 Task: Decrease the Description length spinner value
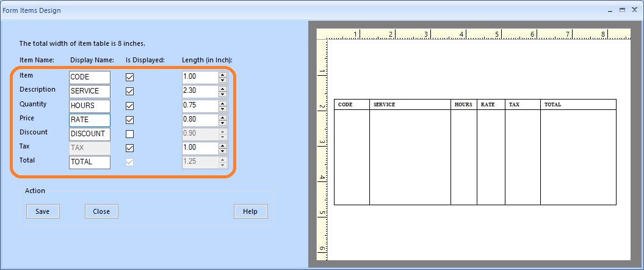coord(223,95)
